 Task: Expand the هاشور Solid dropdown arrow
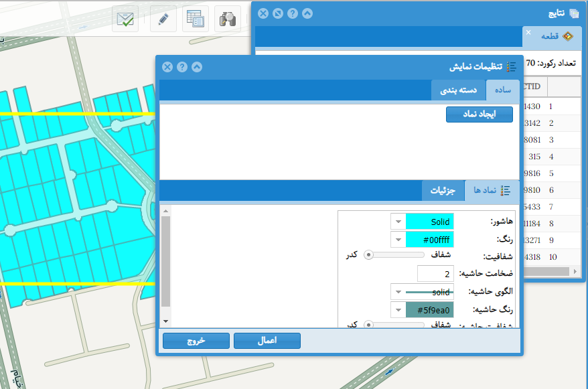point(397,222)
